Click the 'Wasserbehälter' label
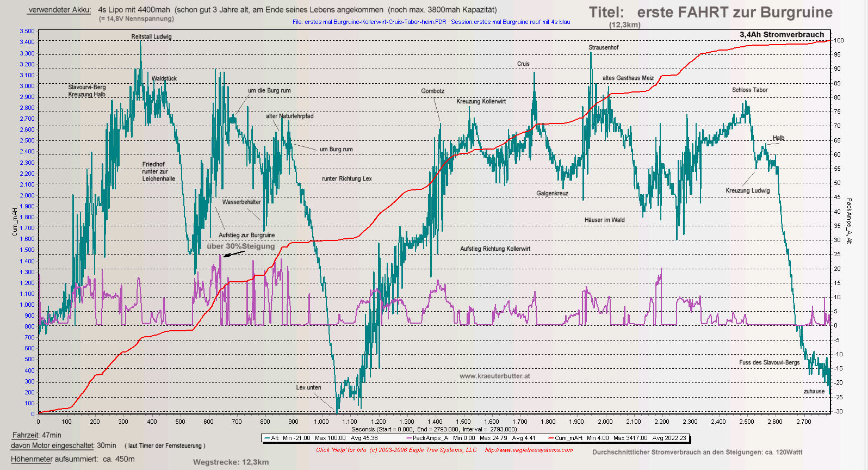Screen dimensions: 868x470 click(241, 202)
